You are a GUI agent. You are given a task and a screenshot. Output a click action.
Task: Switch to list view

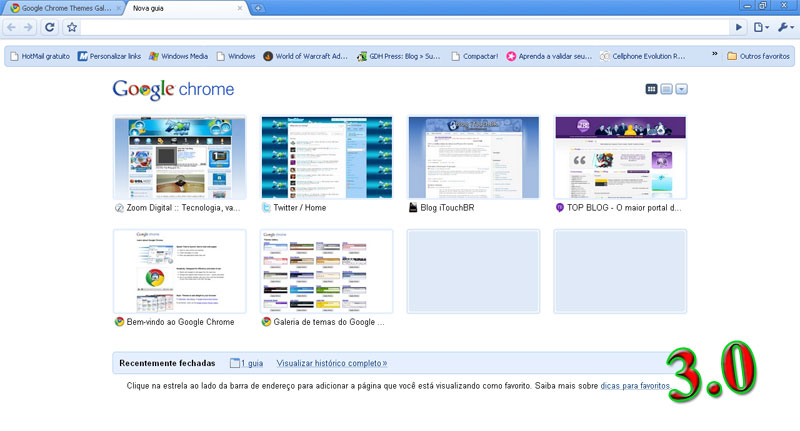(666, 89)
